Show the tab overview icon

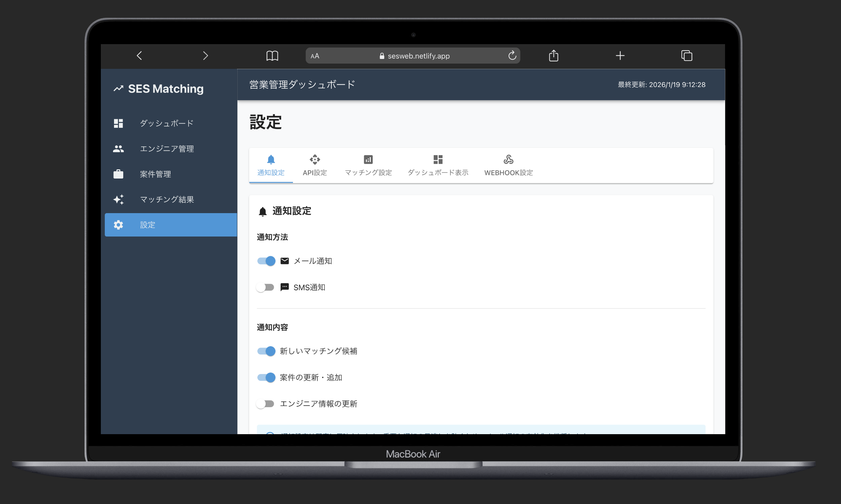(686, 56)
